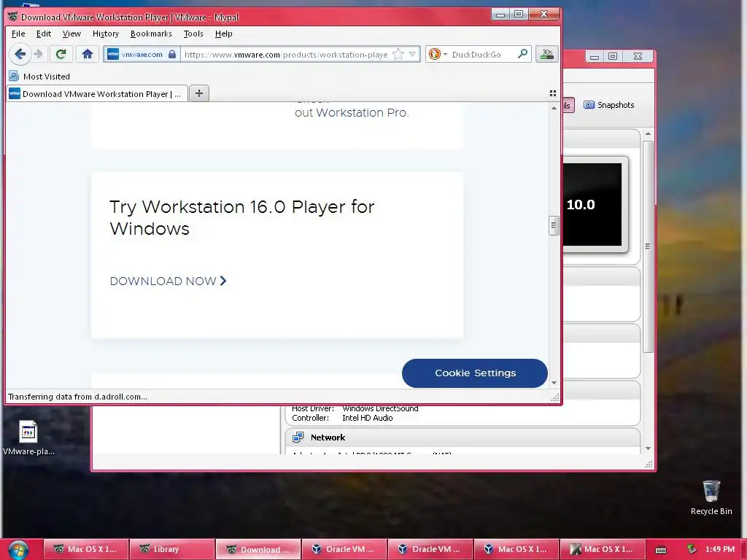Open the Edit menu
This screenshot has width=747, height=560.
coord(43,34)
